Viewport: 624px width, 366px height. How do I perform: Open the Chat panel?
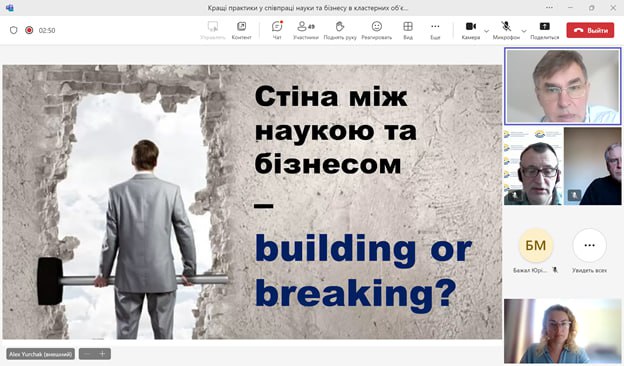(x=277, y=30)
